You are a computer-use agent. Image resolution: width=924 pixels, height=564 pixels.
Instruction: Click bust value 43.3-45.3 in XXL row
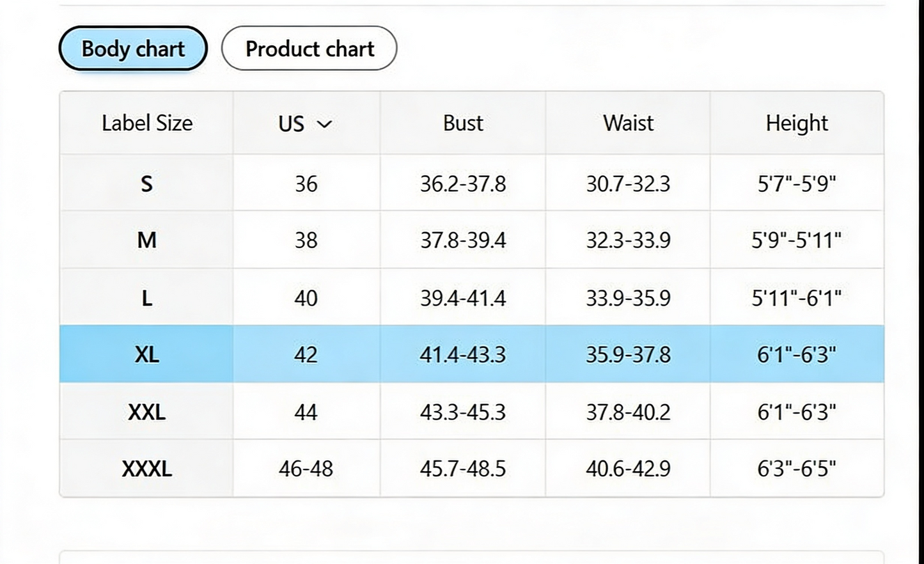tap(463, 412)
